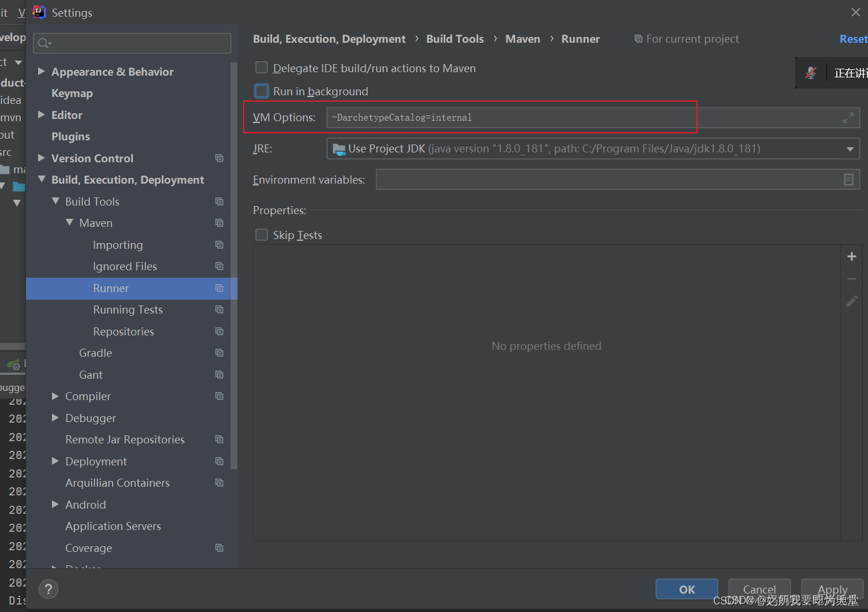868x612 pixels.
Task: Expand the Version Control section
Action: [x=41, y=158]
